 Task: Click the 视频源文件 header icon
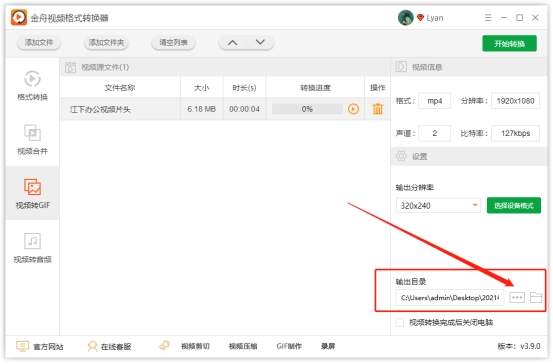pos(70,67)
